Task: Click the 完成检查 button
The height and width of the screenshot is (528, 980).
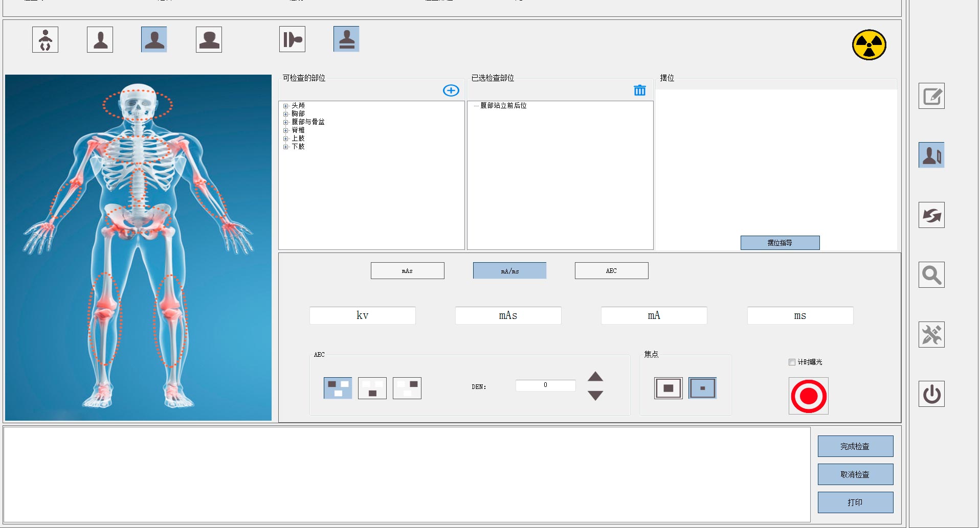Action: tap(855, 446)
